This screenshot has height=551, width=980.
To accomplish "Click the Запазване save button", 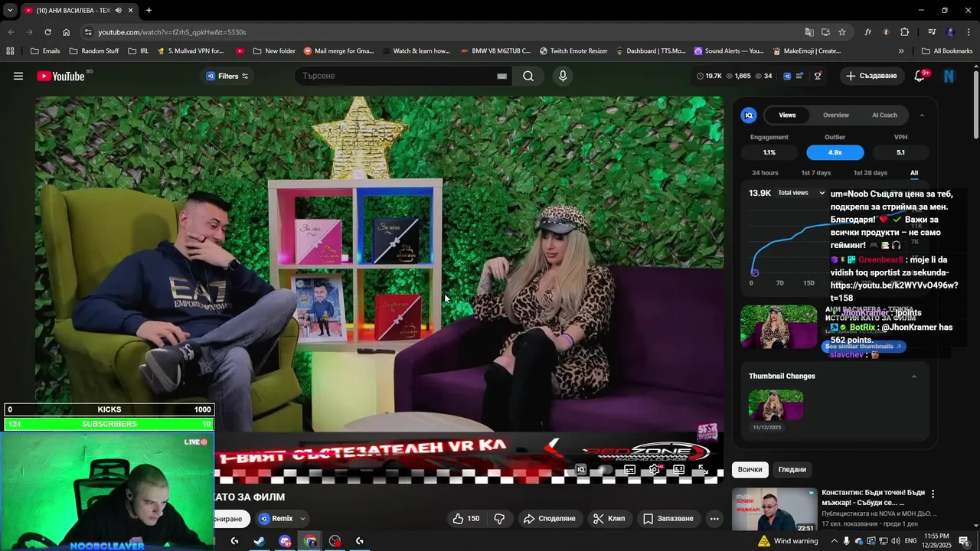I will [668, 519].
